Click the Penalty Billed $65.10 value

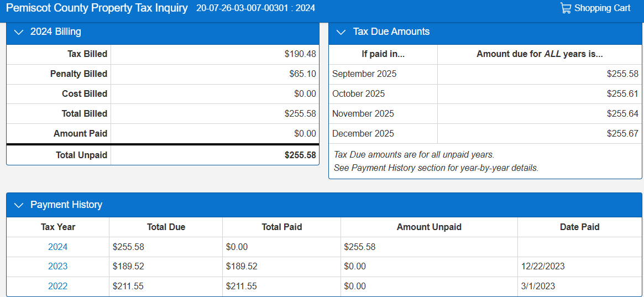pyautogui.click(x=302, y=74)
